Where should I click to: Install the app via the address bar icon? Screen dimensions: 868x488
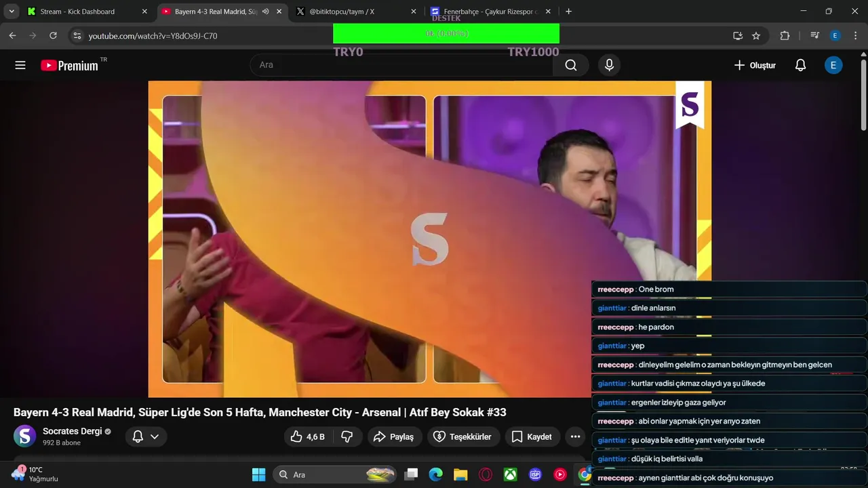coord(738,36)
